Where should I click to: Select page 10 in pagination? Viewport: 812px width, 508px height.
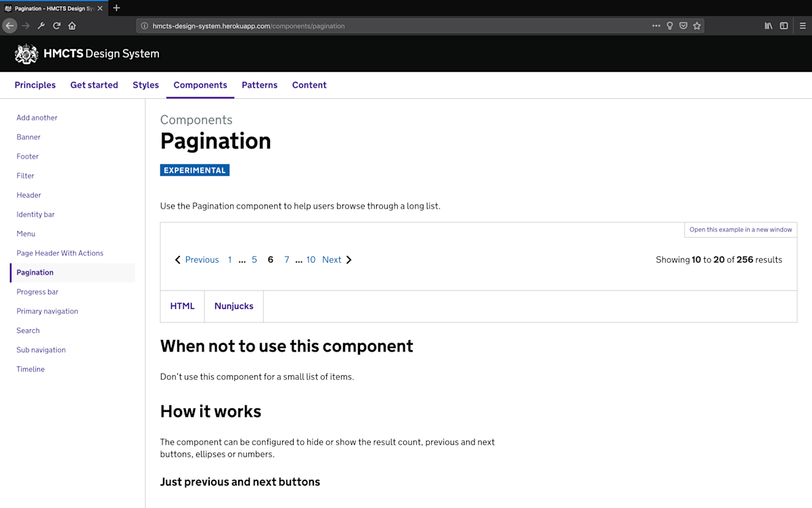[x=311, y=259]
